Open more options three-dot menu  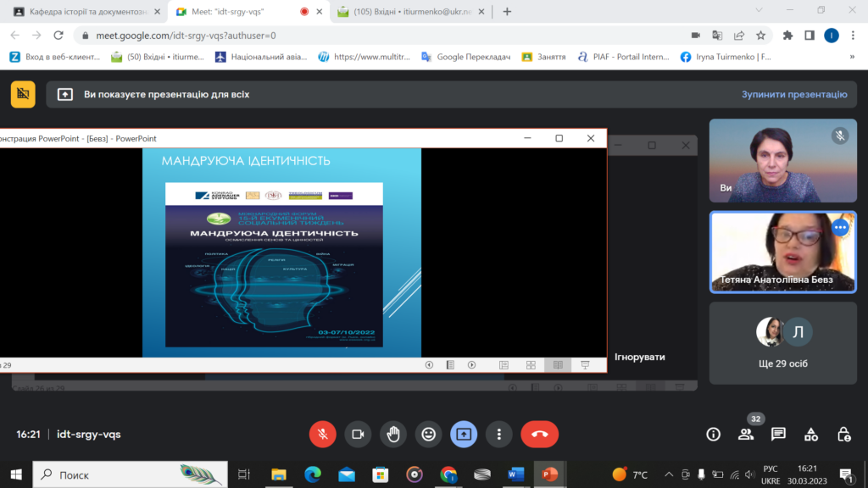[499, 434]
